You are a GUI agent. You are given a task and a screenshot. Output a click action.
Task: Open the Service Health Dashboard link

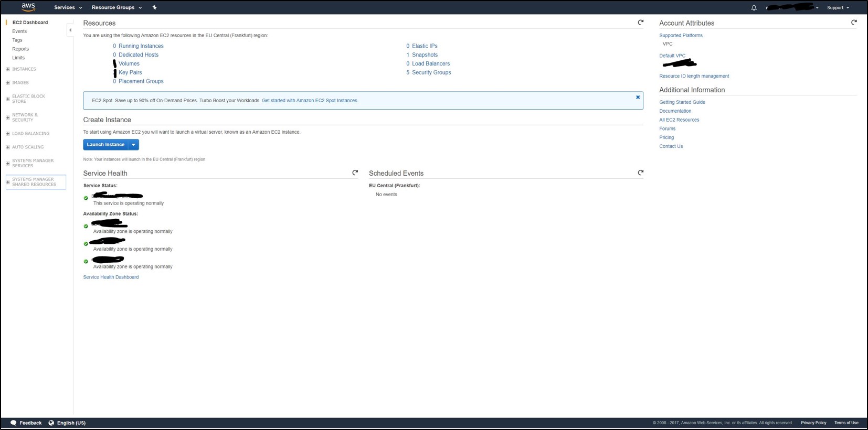[x=111, y=277]
